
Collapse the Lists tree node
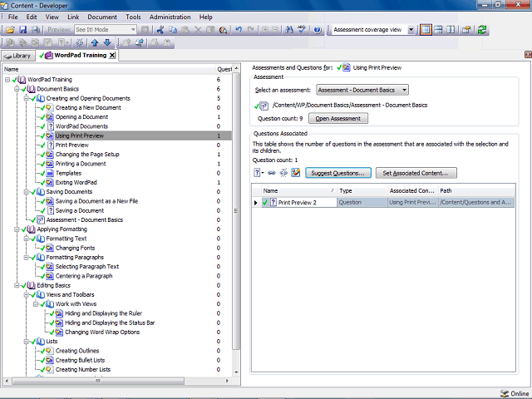[26, 342]
